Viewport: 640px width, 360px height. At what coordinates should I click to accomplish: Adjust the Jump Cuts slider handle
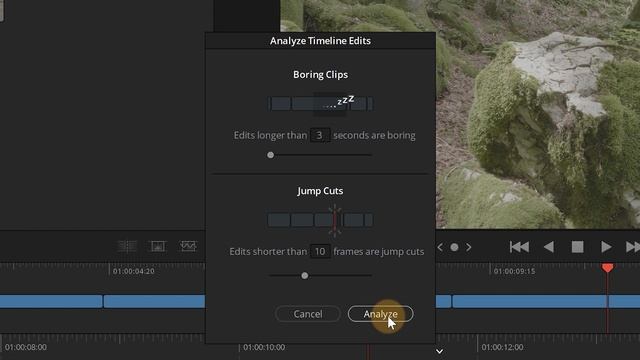click(x=304, y=276)
